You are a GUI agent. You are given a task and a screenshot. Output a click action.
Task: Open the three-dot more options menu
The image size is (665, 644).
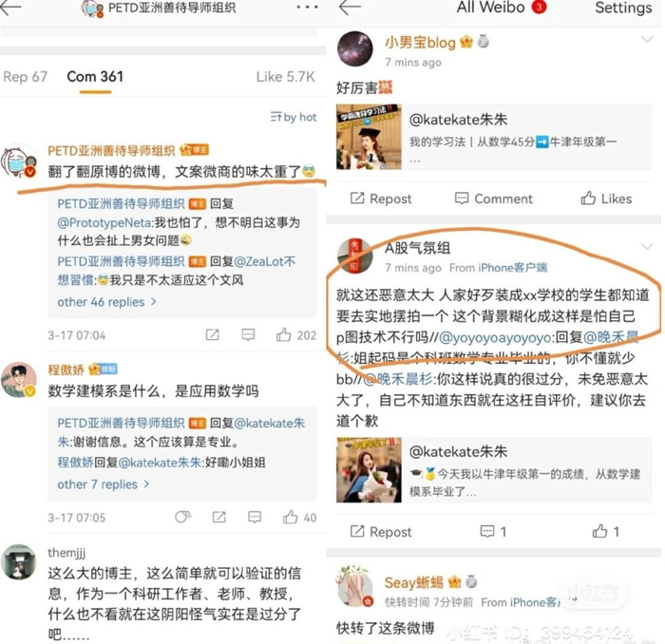[x=308, y=7]
